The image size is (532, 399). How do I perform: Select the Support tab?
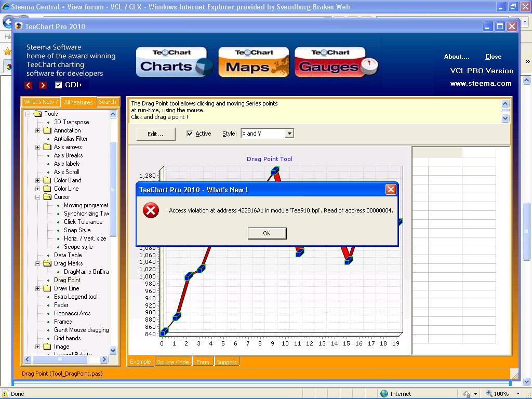tap(227, 362)
